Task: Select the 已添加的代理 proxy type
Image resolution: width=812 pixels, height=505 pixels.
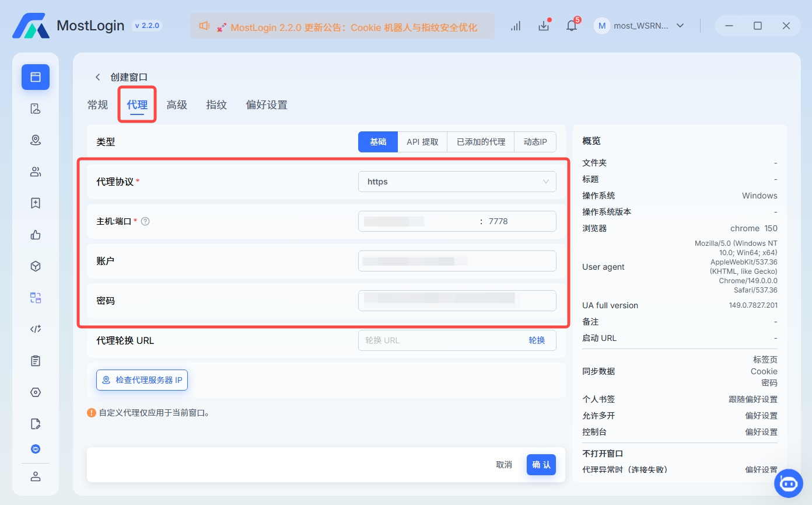Action: (481, 142)
